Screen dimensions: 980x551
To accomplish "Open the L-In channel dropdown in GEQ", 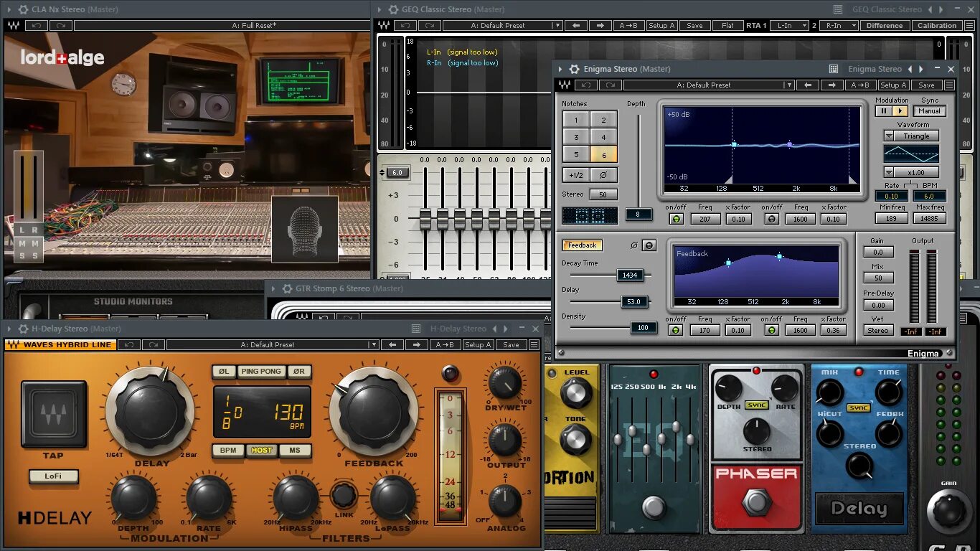I will click(x=789, y=25).
